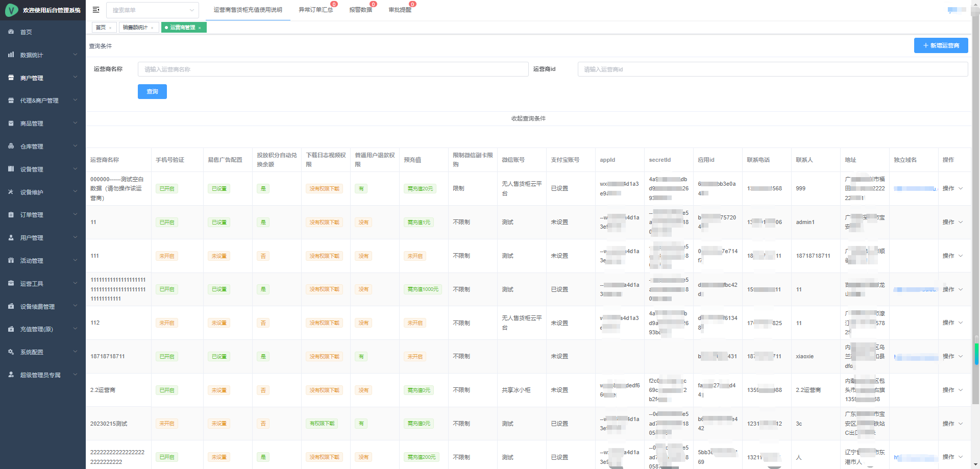Viewport: 980px width, 469px height.
Task: Switch to the 首页 page tab
Action: [x=101, y=28]
